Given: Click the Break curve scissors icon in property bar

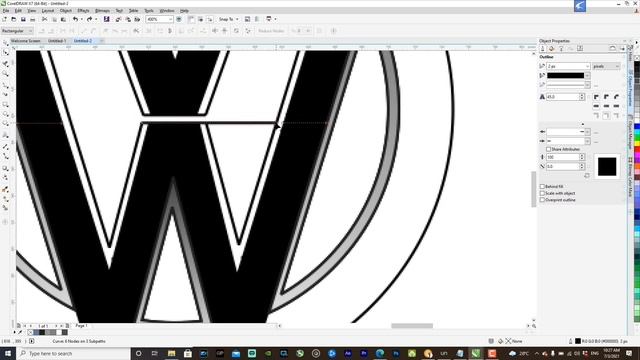Looking at the screenshot, I should point(136,31).
